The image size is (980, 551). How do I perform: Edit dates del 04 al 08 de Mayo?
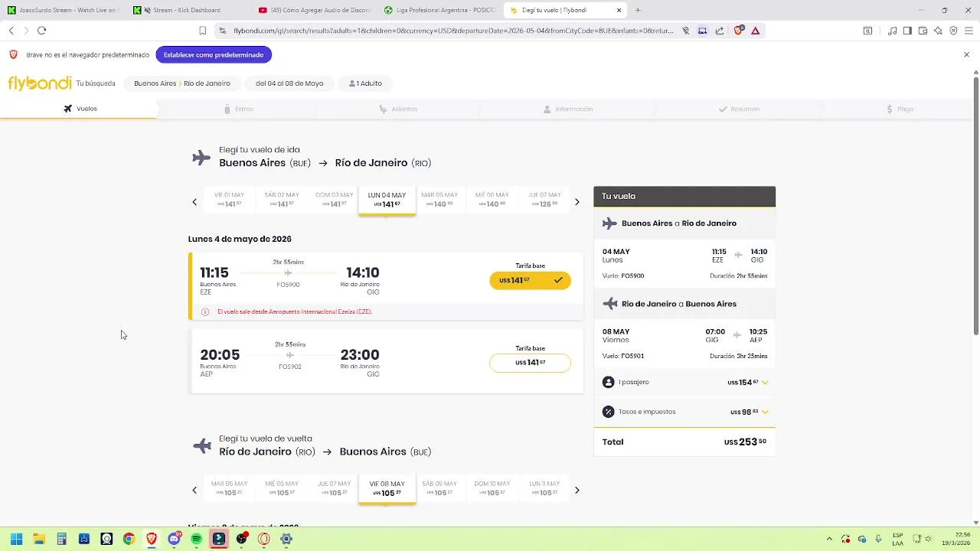[x=289, y=83]
